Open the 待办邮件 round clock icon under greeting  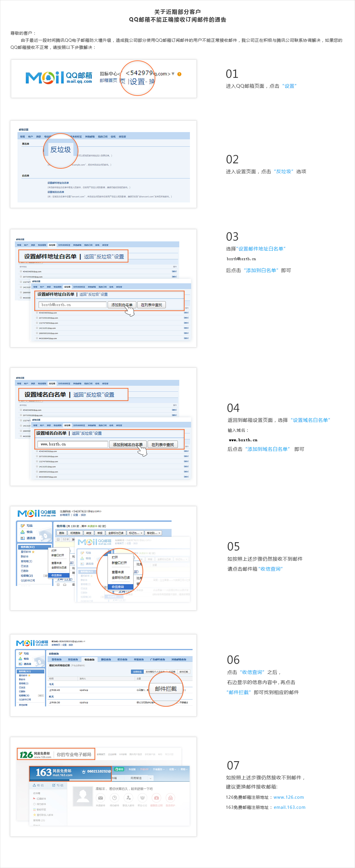tap(114, 798)
